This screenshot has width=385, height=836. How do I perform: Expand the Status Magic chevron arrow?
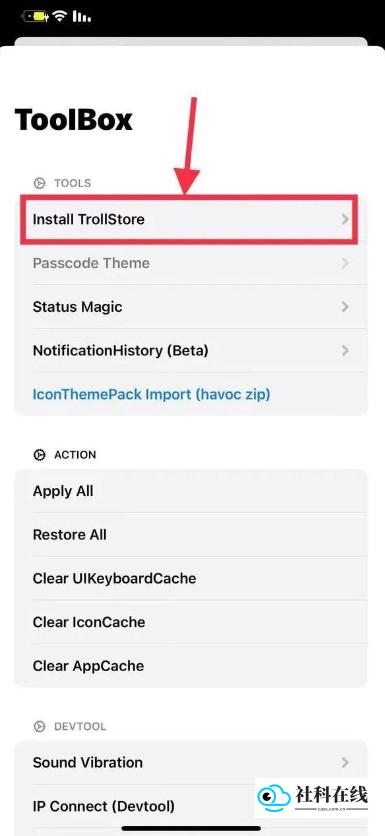click(x=345, y=307)
